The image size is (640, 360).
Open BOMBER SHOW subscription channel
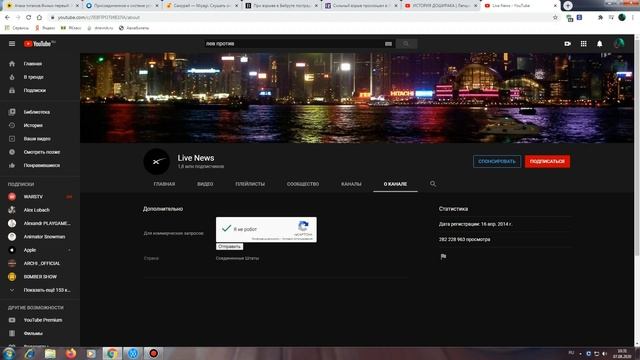(x=40, y=277)
